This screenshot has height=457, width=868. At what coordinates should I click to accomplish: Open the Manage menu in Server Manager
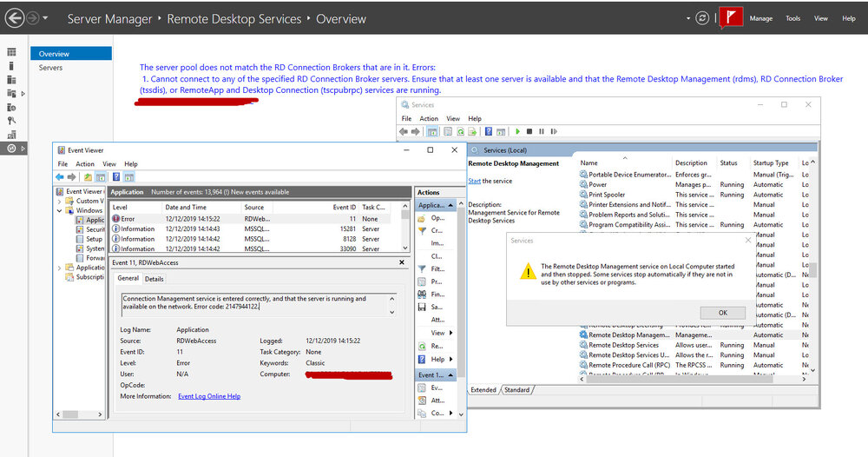[x=760, y=18]
